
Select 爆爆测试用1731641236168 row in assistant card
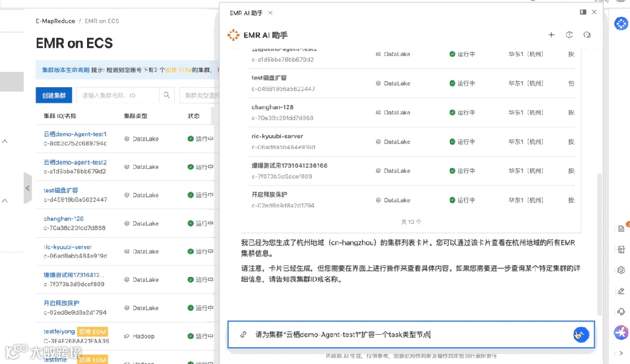tap(411, 171)
